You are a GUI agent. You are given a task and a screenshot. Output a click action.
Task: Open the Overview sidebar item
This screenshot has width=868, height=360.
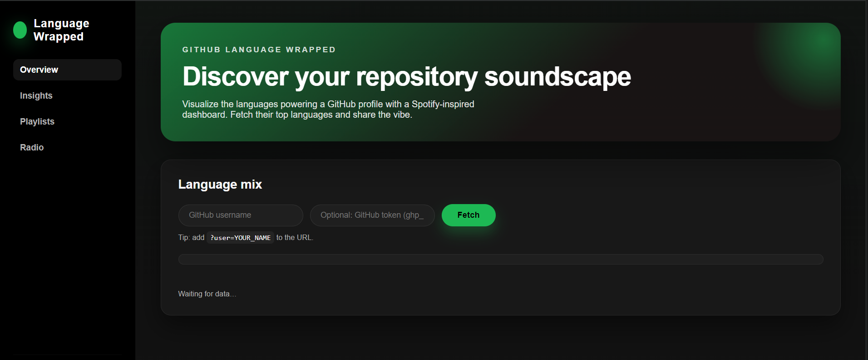coord(67,70)
